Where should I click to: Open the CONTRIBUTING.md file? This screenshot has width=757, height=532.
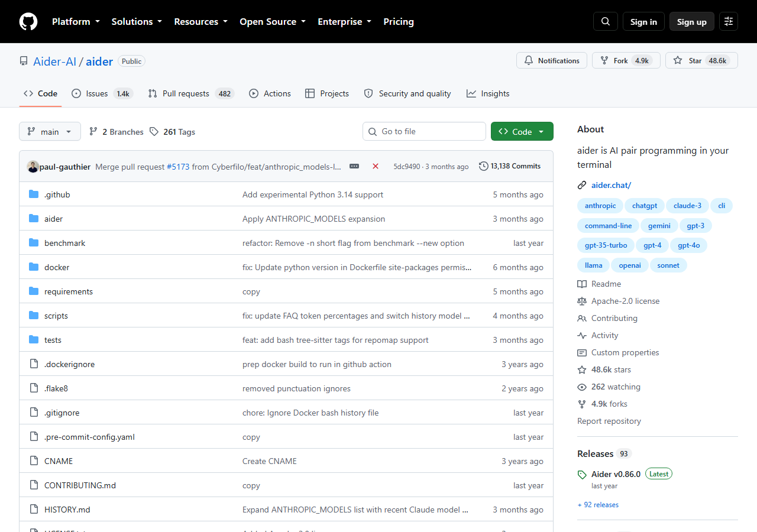[x=80, y=485]
